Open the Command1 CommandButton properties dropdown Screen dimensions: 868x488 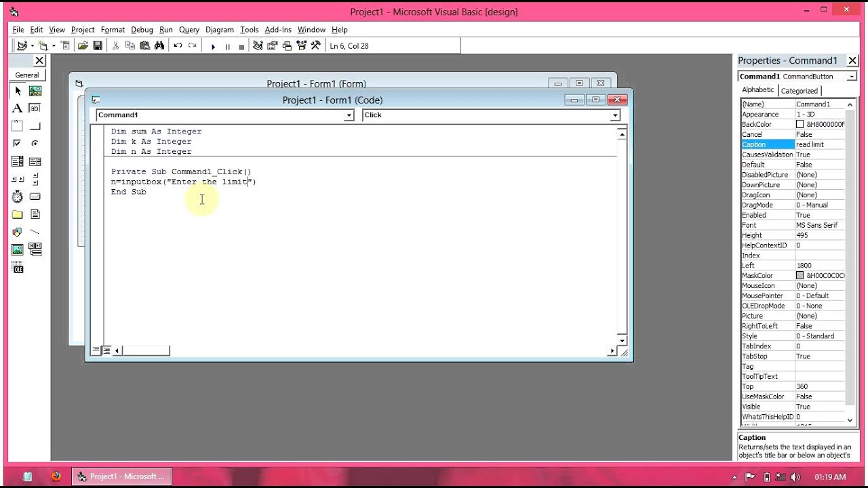(x=852, y=77)
